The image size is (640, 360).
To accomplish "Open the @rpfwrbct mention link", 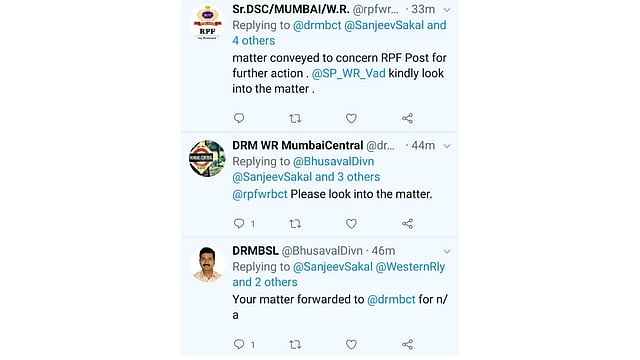I will point(260,194).
